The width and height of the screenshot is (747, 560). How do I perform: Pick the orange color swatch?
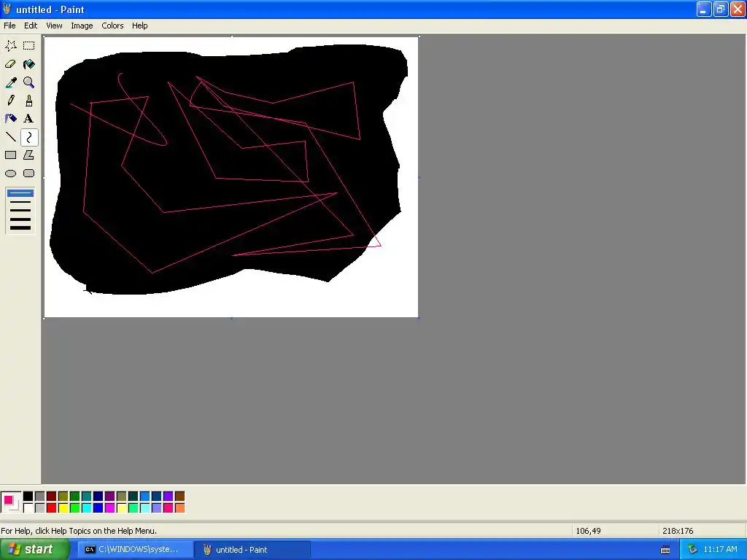(179, 508)
